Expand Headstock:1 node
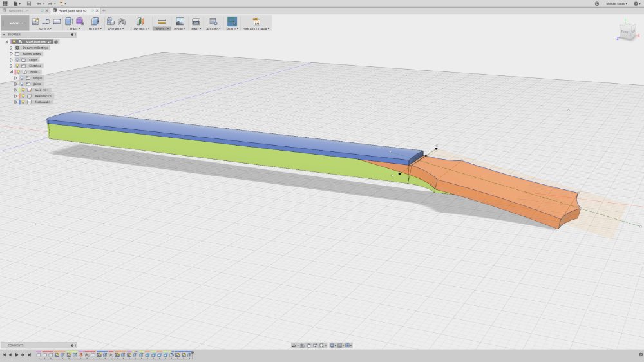 [x=15, y=96]
